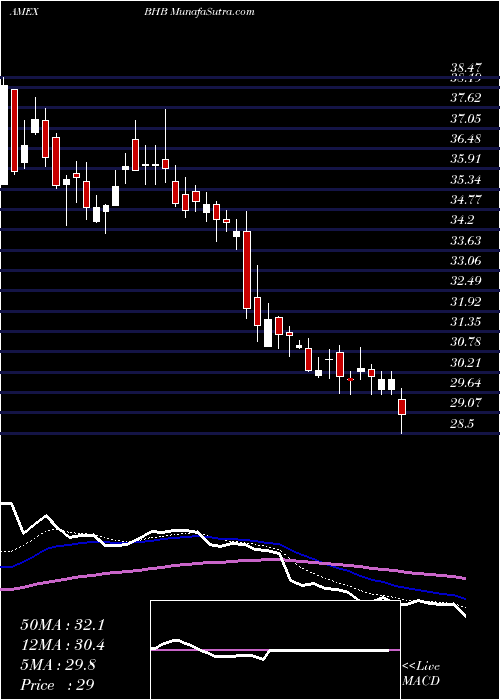Click the 50MA : 32.1 readout
The height and width of the screenshot is (700, 500).
click(62, 625)
